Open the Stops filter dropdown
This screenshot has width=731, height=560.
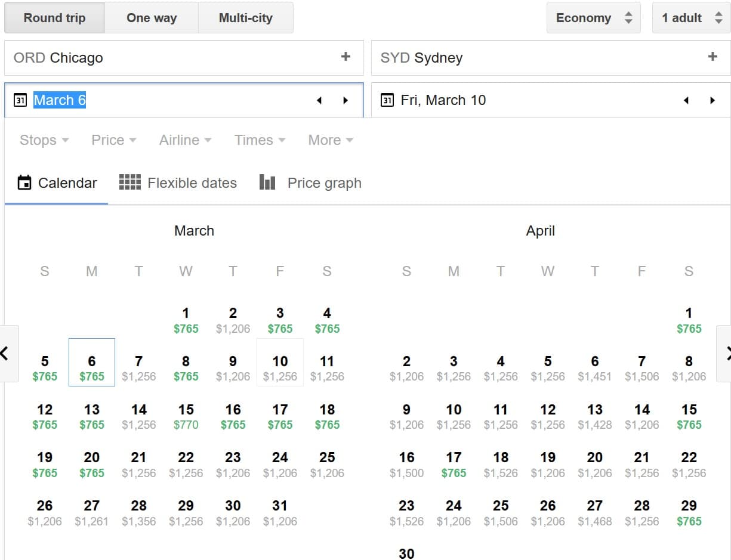(x=44, y=140)
